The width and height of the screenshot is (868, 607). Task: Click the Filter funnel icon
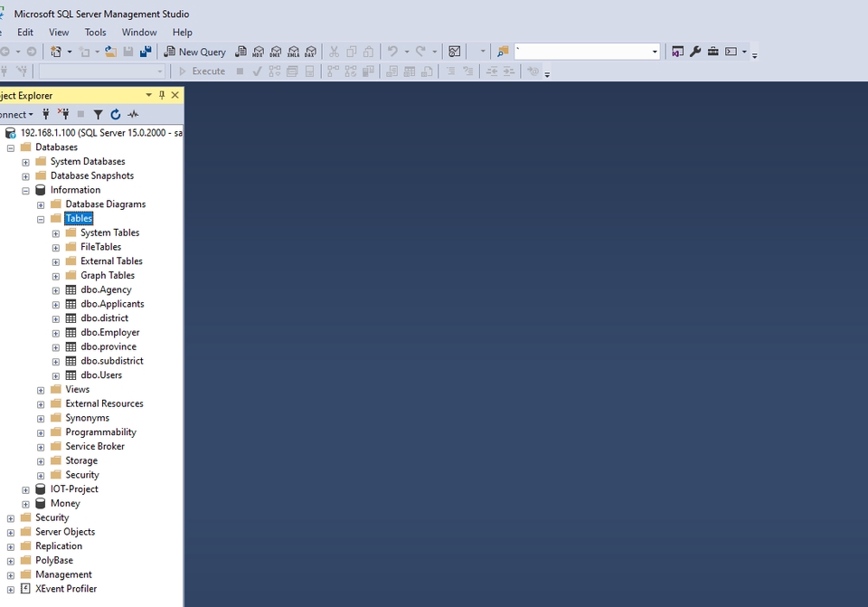pos(98,114)
